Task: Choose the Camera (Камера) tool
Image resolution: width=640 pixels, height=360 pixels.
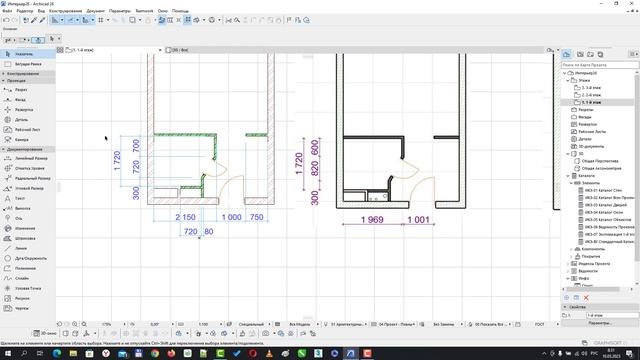Action: click(28, 140)
